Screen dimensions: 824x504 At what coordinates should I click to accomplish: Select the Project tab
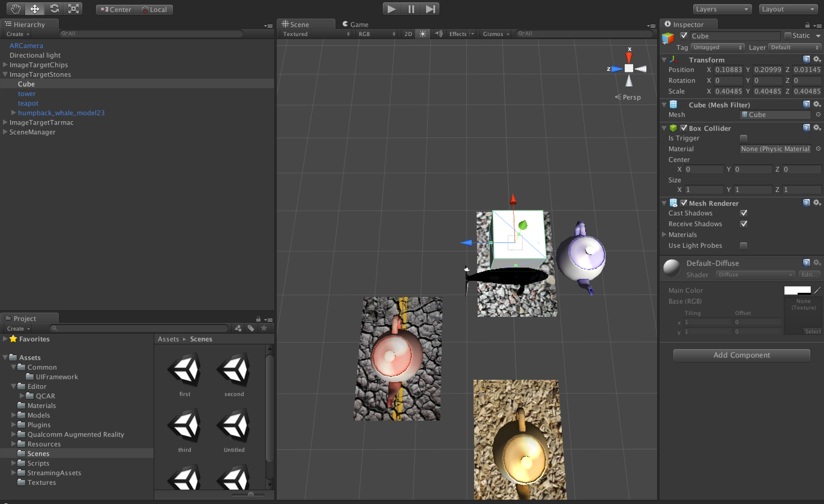click(x=29, y=318)
